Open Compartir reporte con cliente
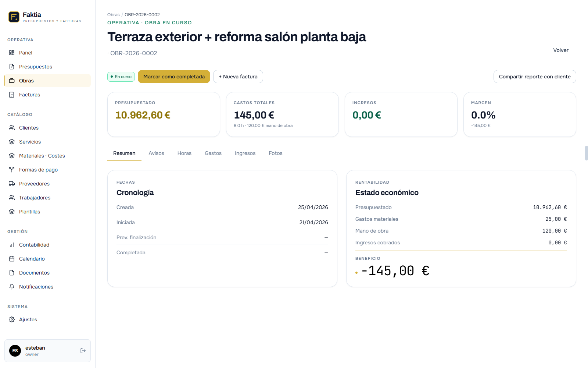 [x=534, y=77]
